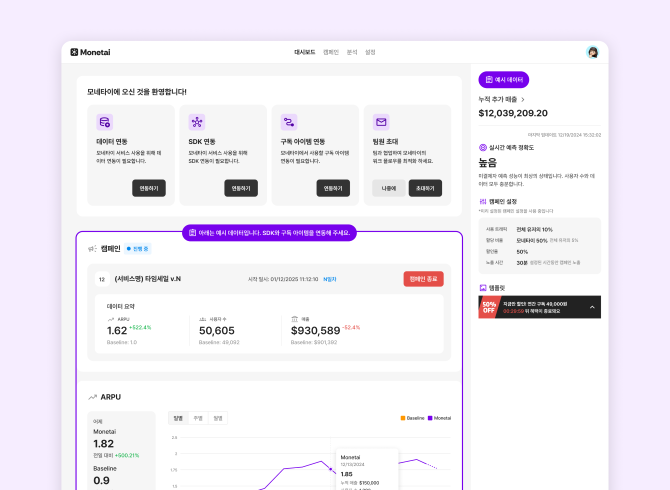Click the Baseline 0.9 value
670x490 pixels.
click(101, 481)
